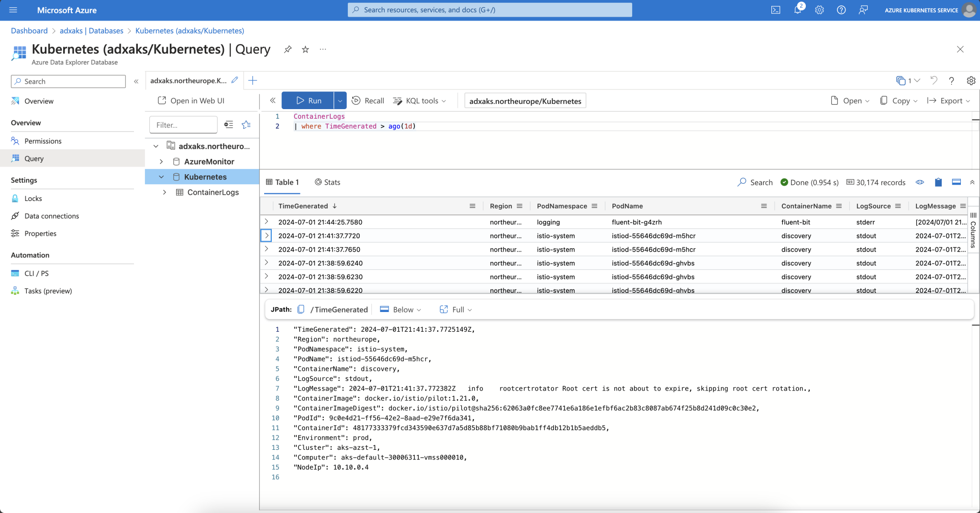Collapse the left navigation pane with double chevron
This screenshot has height=513, width=980.
[136, 81]
